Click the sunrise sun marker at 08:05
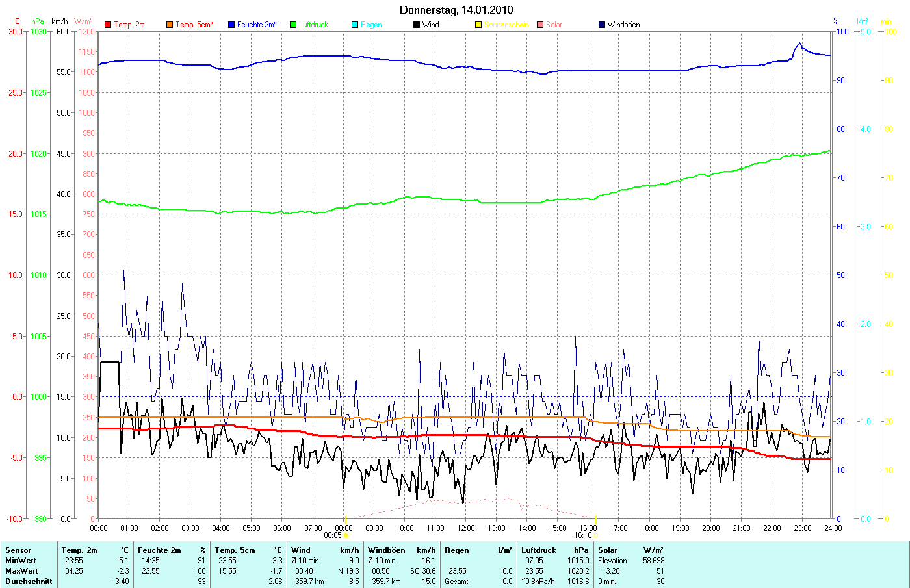Image resolution: width=910 pixels, height=588 pixels. pos(346,535)
